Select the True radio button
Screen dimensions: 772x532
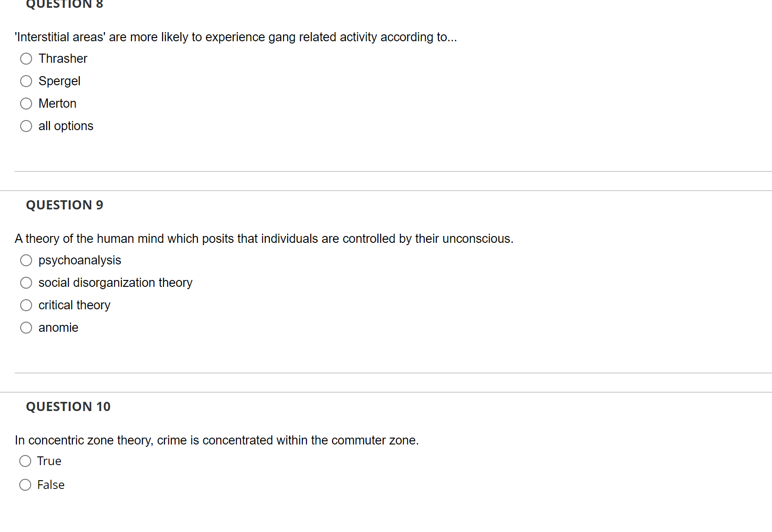click(x=25, y=461)
